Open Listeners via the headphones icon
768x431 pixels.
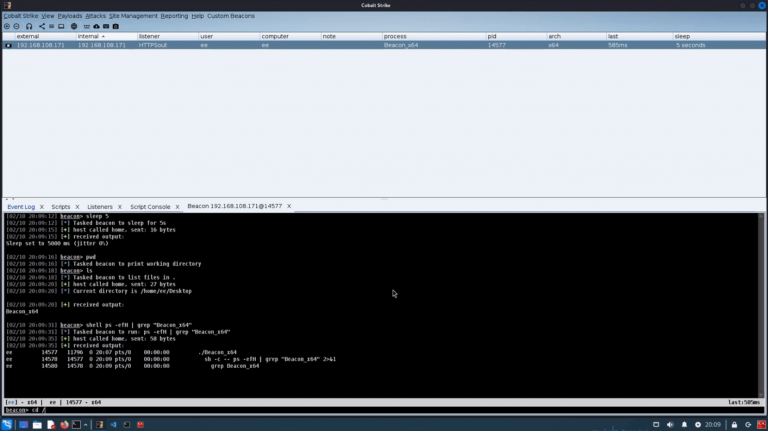point(29,26)
